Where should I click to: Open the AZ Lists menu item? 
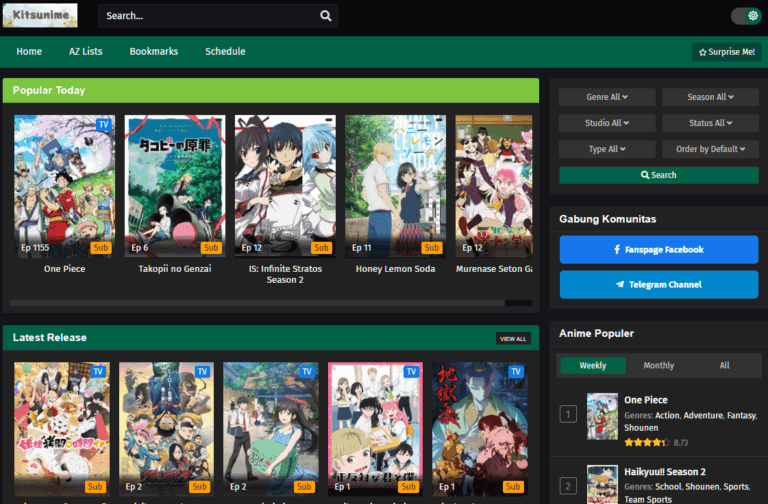(x=86, y=51)
